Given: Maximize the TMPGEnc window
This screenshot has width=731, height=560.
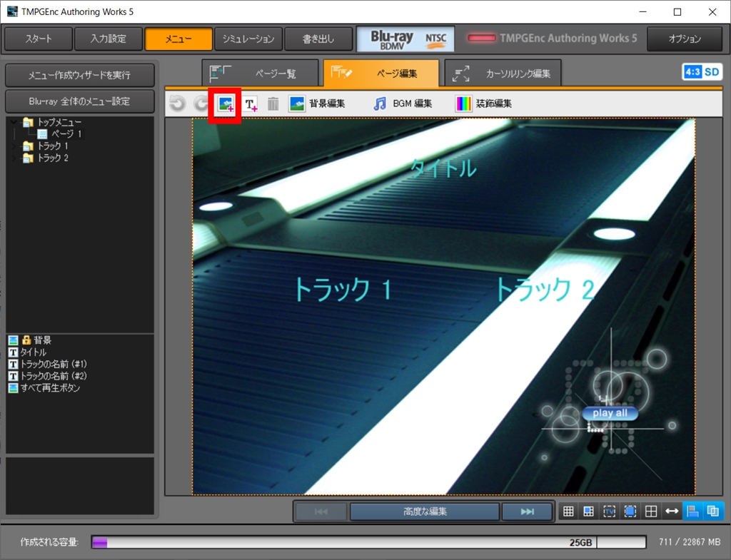Looking at the screenshot, I should (677, 11).
